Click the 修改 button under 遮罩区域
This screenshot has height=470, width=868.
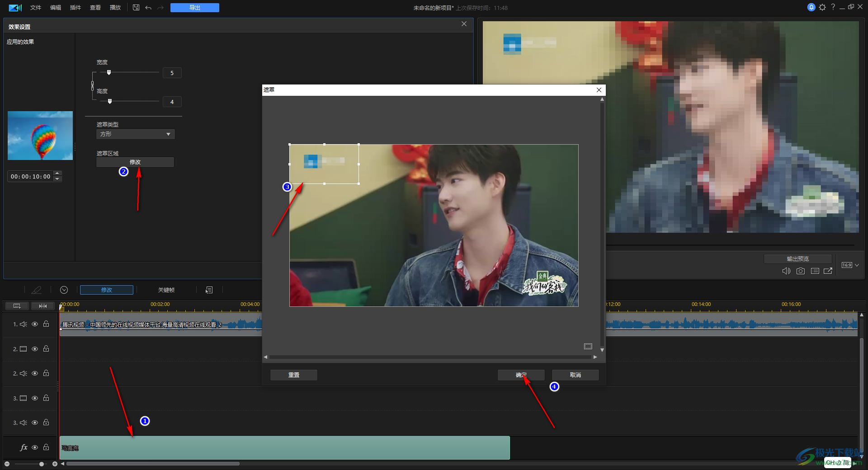[x=135, y=162]
